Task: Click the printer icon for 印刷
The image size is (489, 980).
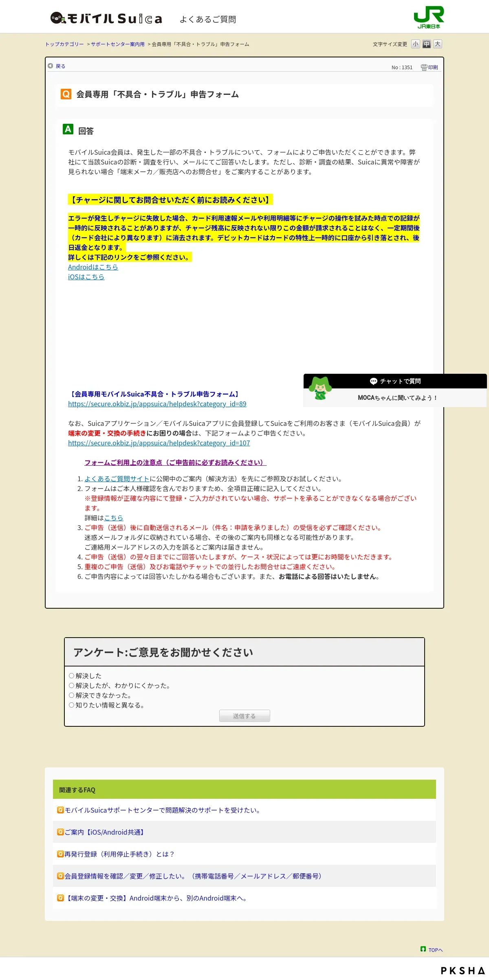Action: tap(424, 67)
